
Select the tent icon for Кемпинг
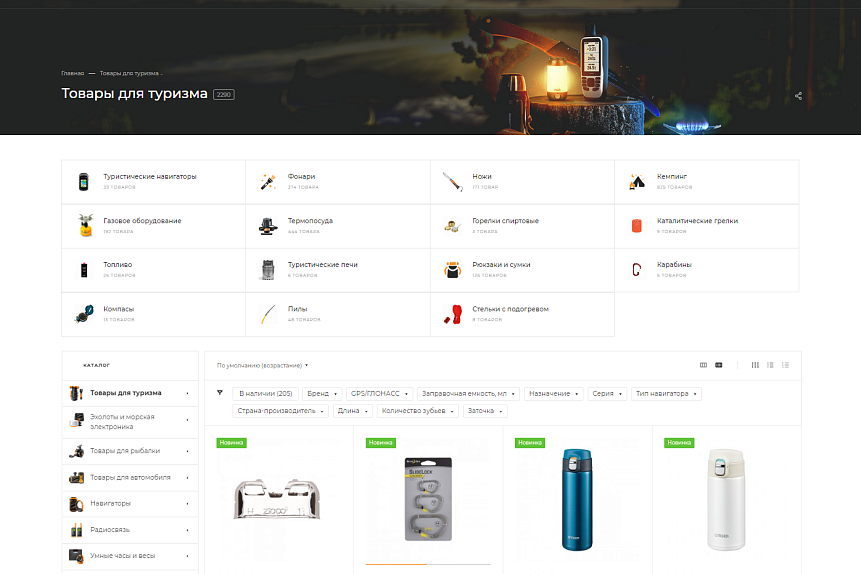[637, 181]
